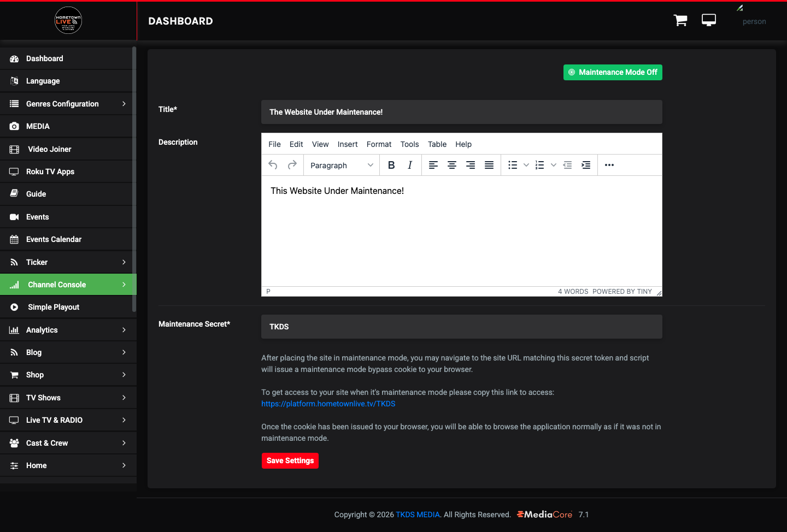This screenshot has width=787, height=532.
Task: Open the Format menu in editor
Action: [x=379, y=144]
